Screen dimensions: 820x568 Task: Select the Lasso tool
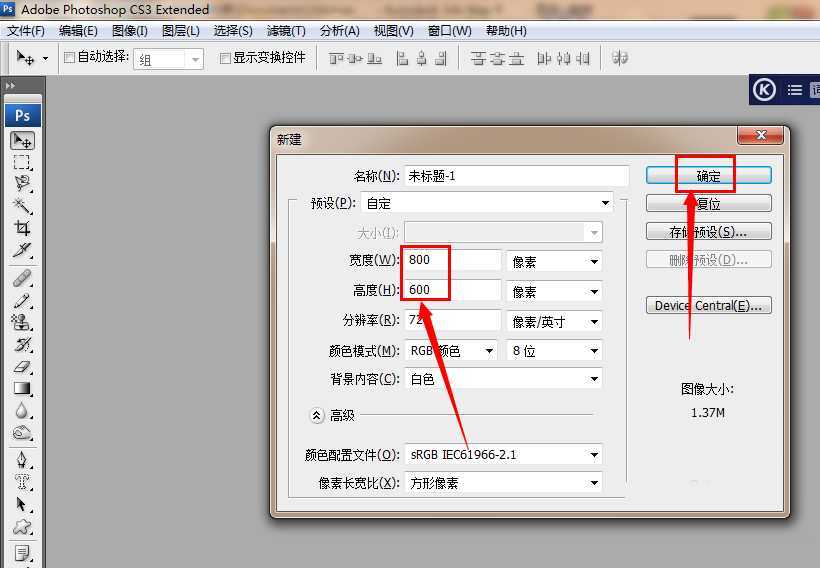click(22, 183)
